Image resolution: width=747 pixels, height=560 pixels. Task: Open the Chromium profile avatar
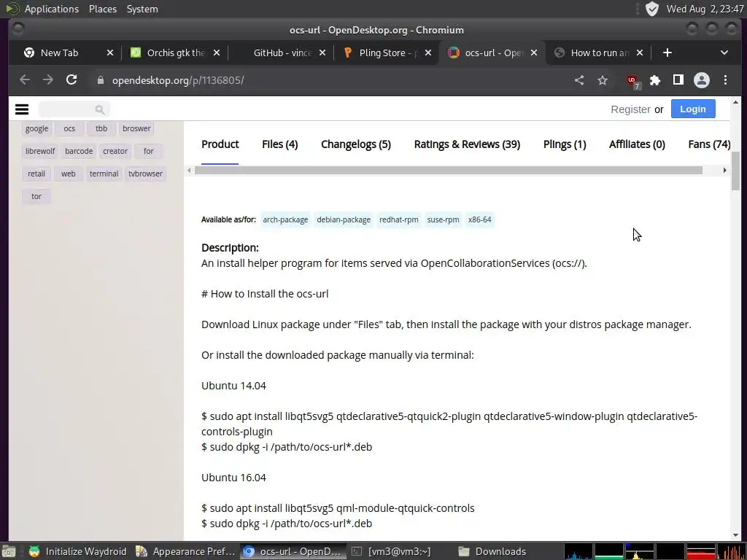(701, 80)
